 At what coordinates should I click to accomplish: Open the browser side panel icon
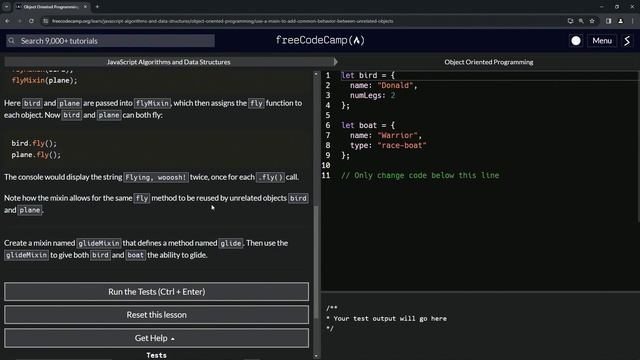[x=608, y=21]
